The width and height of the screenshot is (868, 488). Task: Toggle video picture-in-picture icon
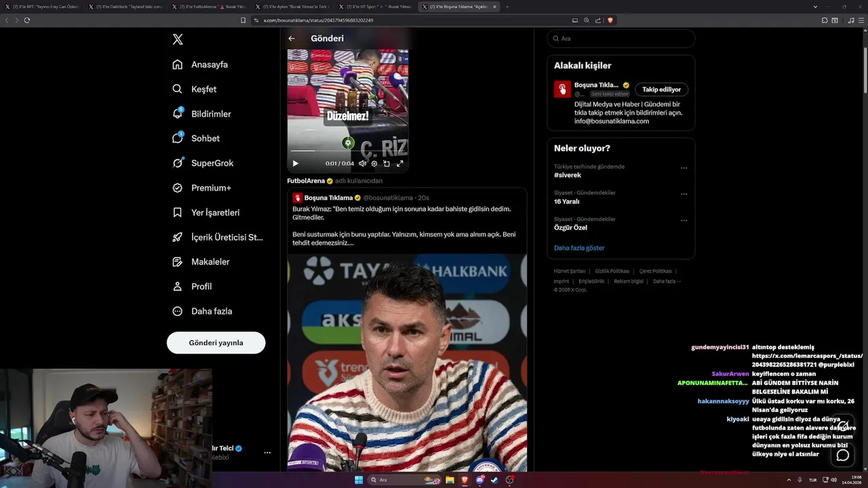pyautogui.click(x=387, y=163)
